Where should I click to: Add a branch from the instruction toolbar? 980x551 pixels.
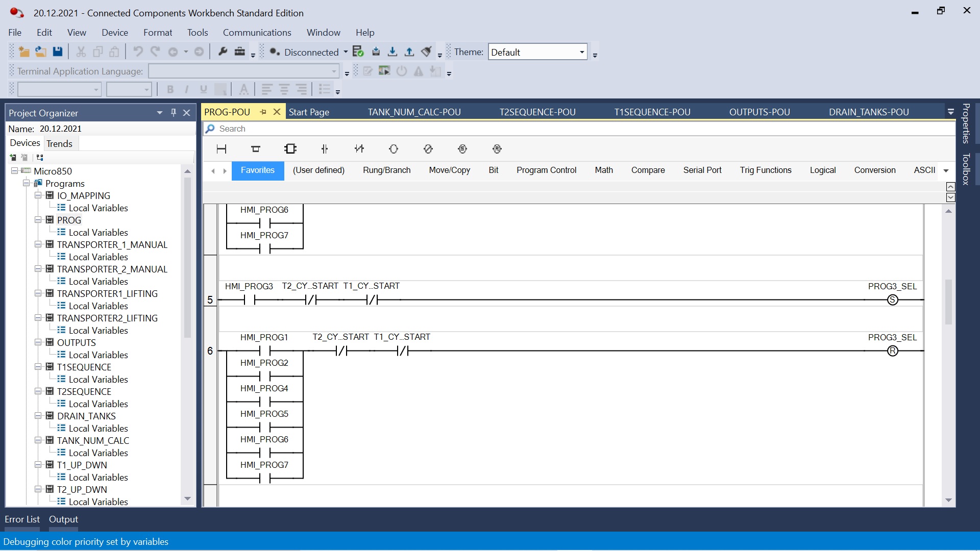point(256,149)
